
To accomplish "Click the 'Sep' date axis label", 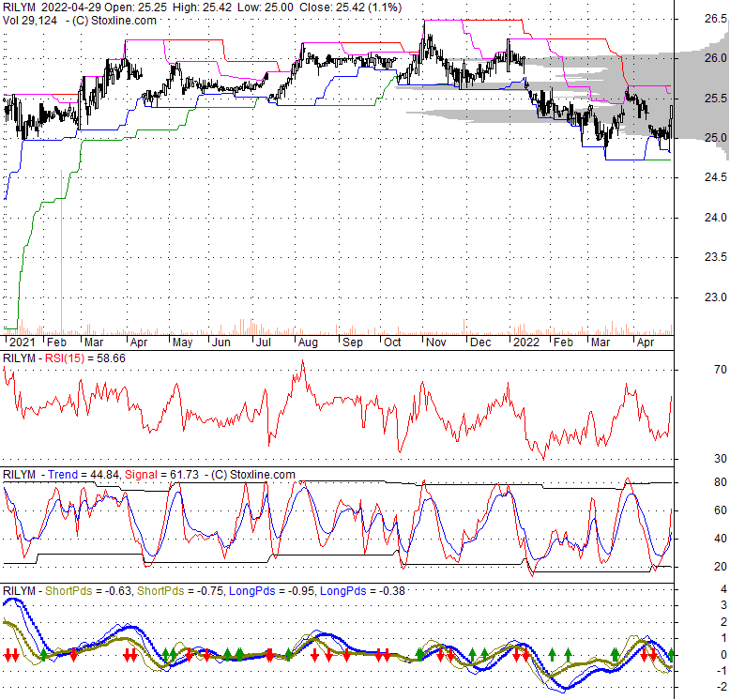I will [x=353, y=342].
